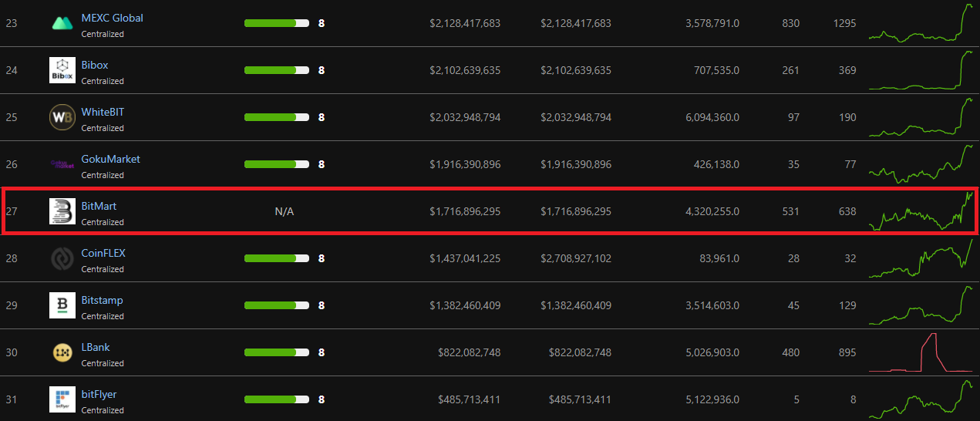Click CoinFLEX normalized volume $1,437,041,225
This screenshot has width=980, height=421.
coord(465,258)
